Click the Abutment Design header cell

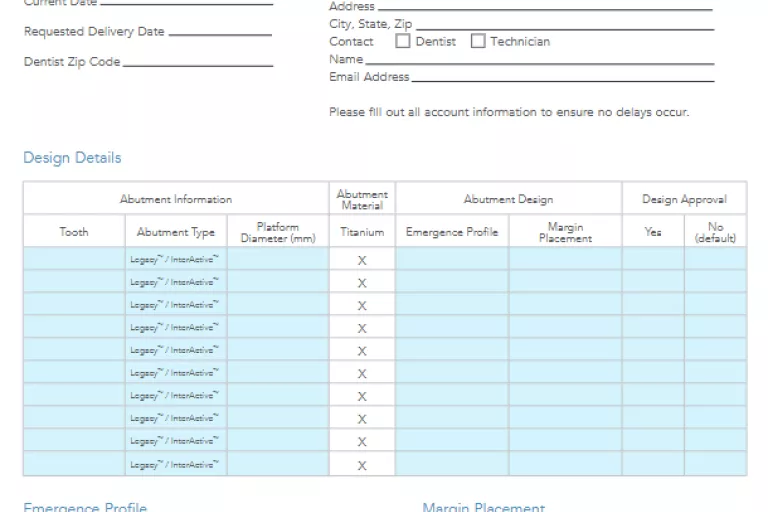[508, 198]
